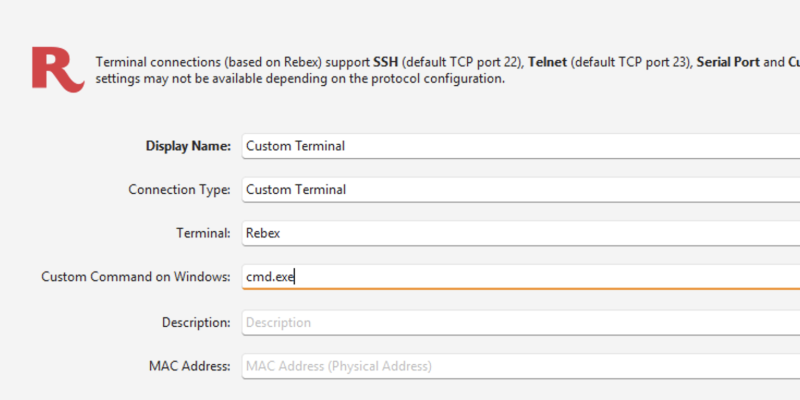Click the bold SSH word in info text
The image size is (800, 400).
(x=385, y=62)
